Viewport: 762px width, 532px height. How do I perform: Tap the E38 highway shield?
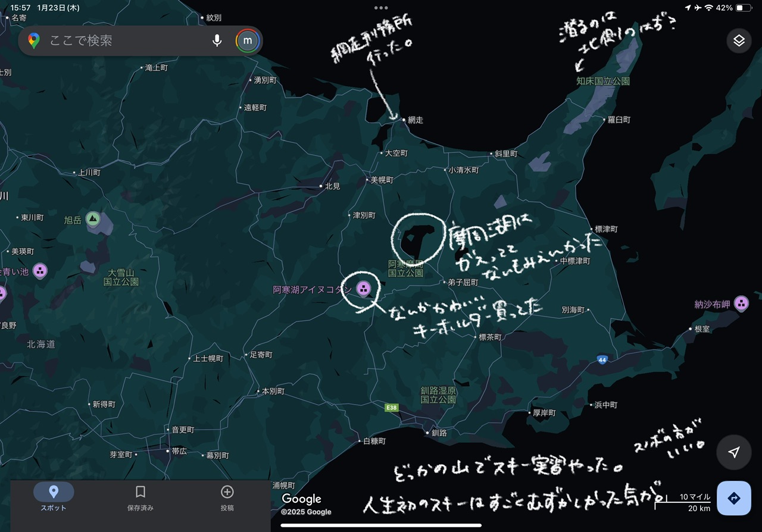point(391,408)
